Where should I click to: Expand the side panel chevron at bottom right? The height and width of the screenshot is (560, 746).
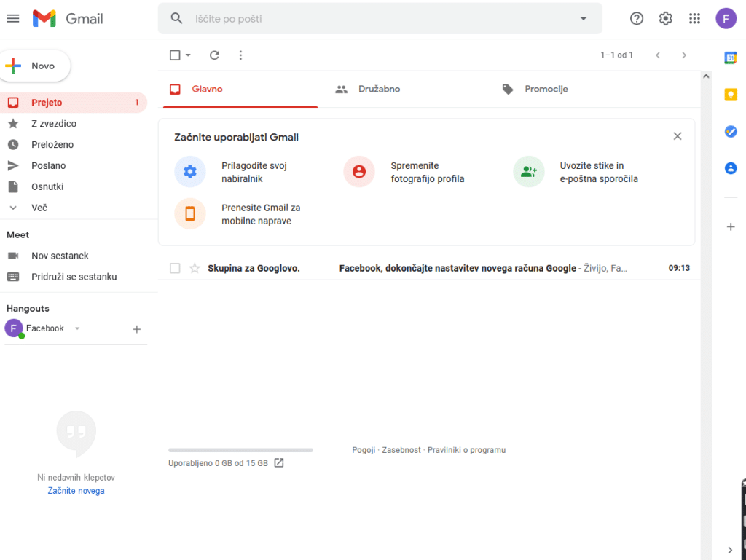click(x=730, y=550)
